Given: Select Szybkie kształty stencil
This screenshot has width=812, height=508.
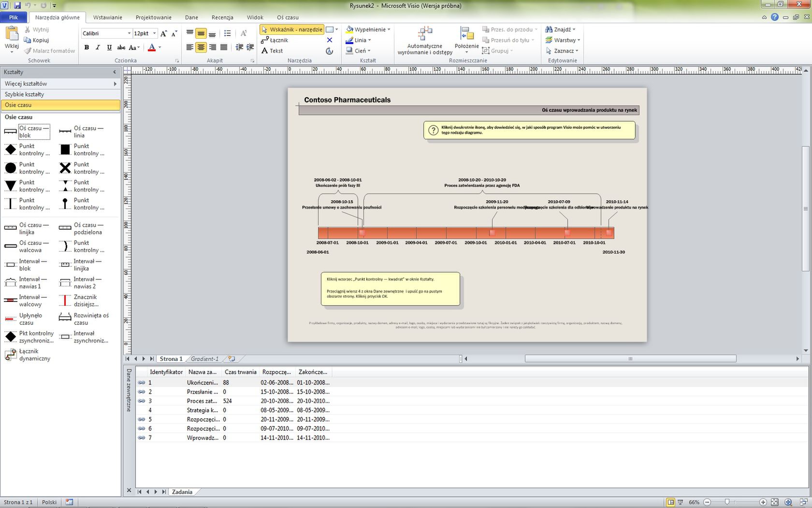Looking at the screenshot, I should point(60,94).
